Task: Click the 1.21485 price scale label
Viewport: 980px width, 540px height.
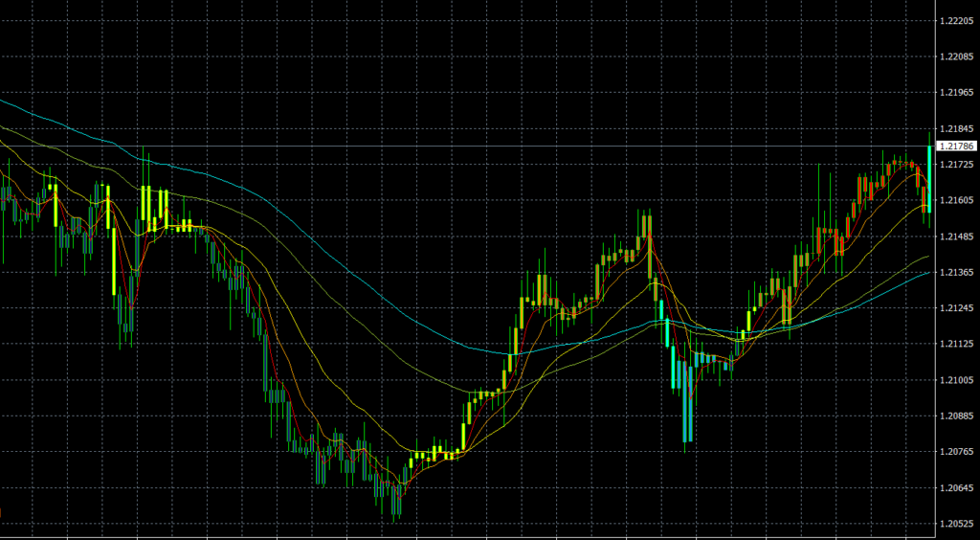Action: 956,236
